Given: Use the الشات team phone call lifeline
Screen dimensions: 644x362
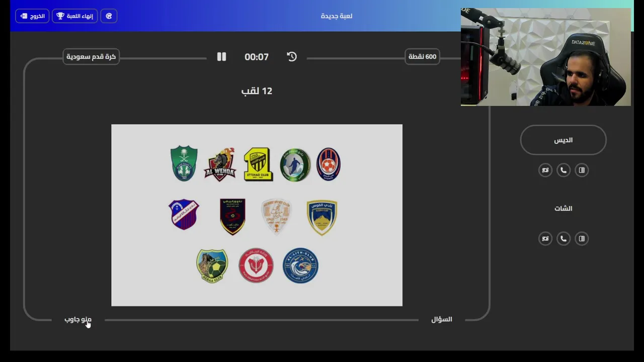Looking at the screenshot, I should pyautogui.click(x=563, y=238).
